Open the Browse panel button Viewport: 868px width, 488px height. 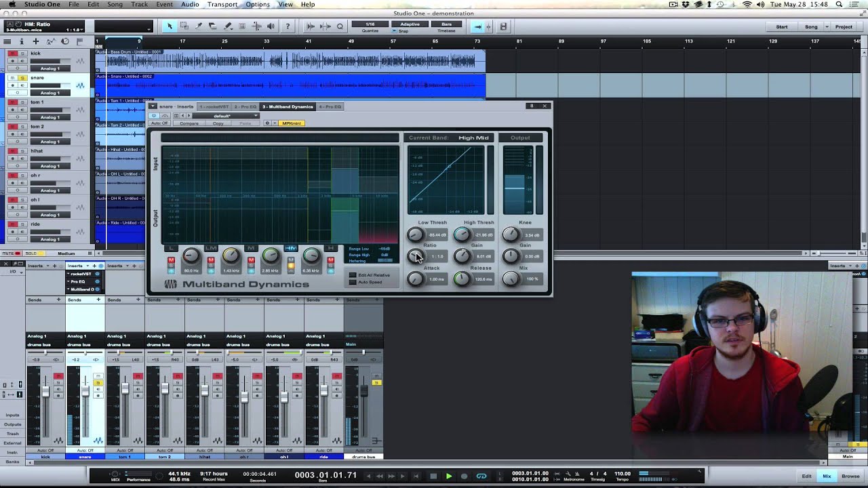850,476
